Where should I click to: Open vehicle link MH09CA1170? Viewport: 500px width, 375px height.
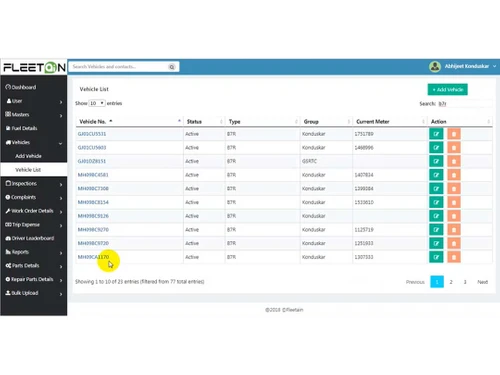pos(93,257)
